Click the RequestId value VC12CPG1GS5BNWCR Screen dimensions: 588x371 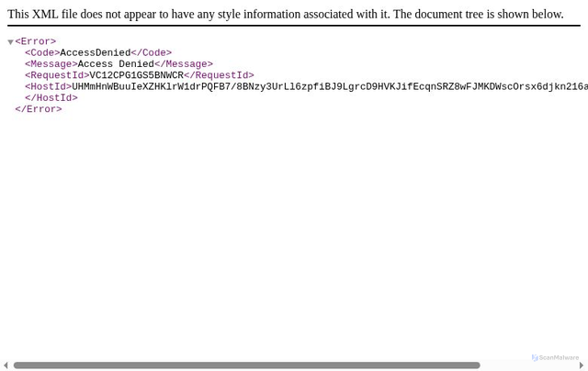(x=137, y=75)
